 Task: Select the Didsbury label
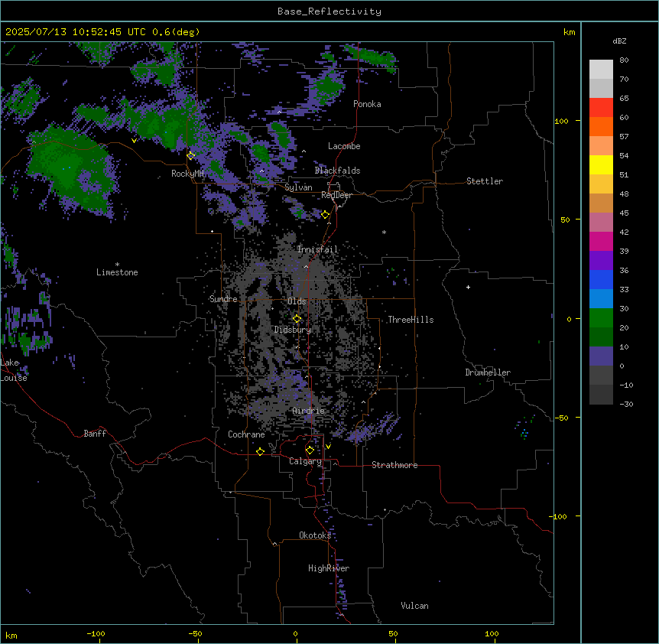pyautogui.click(x=293, y=330)
